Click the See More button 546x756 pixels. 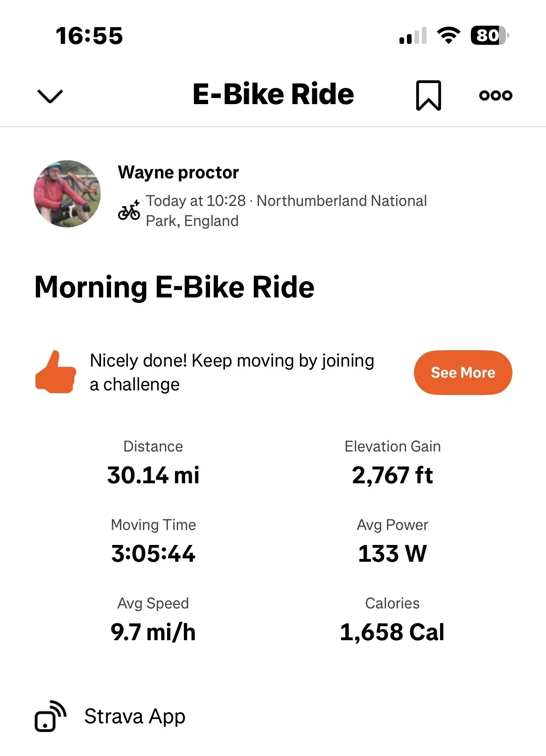coord(463,373)
